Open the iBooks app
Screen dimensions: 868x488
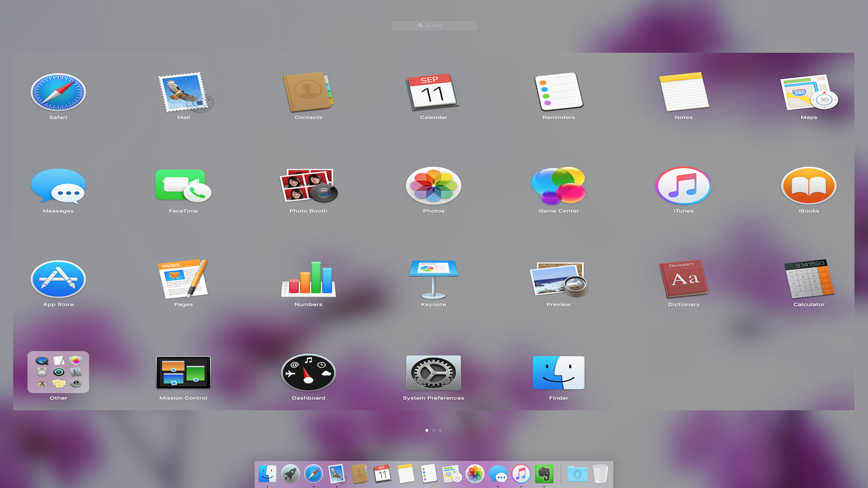point(808,186)
